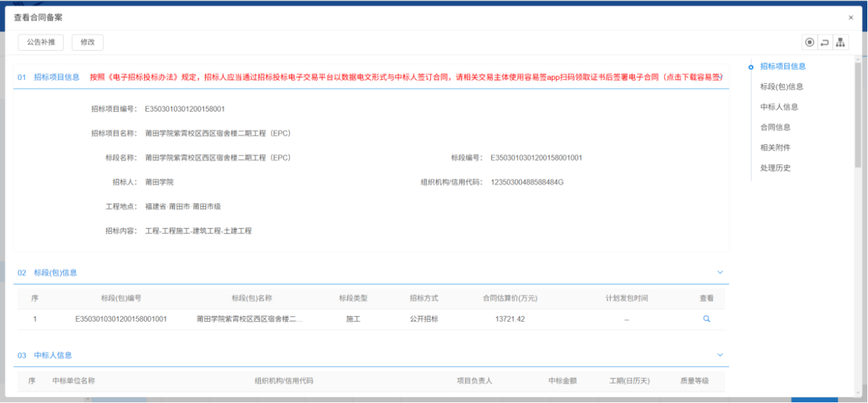Viewport: 868px width, 403px height.
Task: Jump to 招标项目信息 in side navigation
Action: coord(783,67)
